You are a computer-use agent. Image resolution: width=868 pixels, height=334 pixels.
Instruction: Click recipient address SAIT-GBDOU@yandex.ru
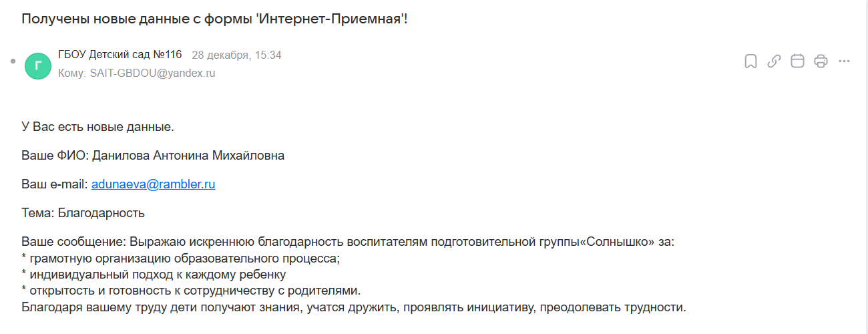pyautogui.click(x=152, y=73)
